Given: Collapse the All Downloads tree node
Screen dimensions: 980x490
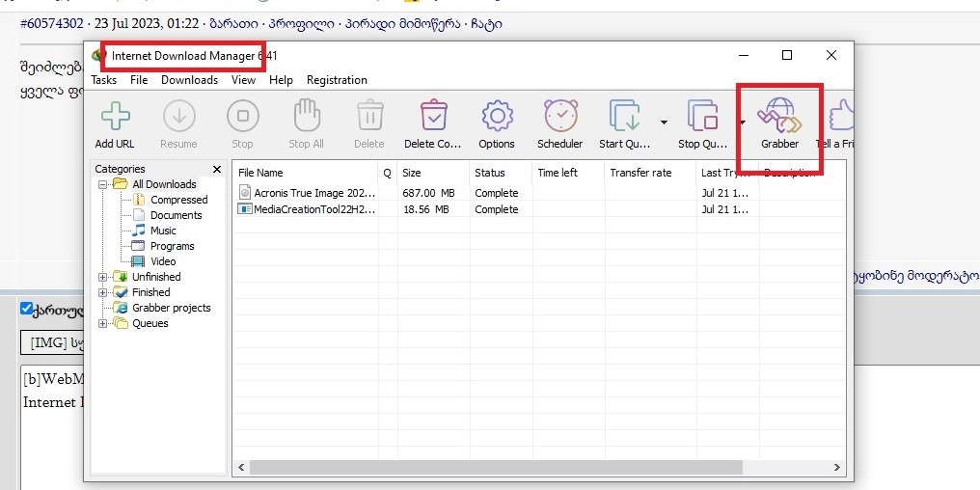Looking at the screenshot, I should [x=102, y=184].
